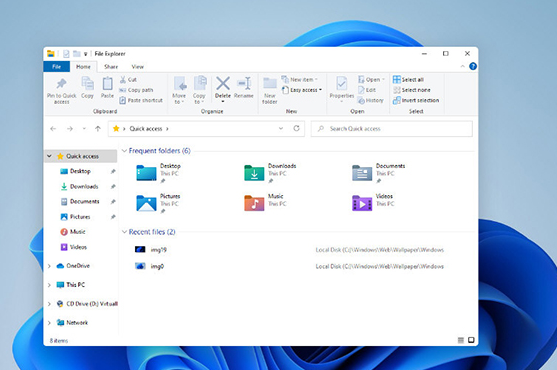Click the quick toolbar new folder icon
557x370 pixels.
pyautogui.click(x=76, y=54)
